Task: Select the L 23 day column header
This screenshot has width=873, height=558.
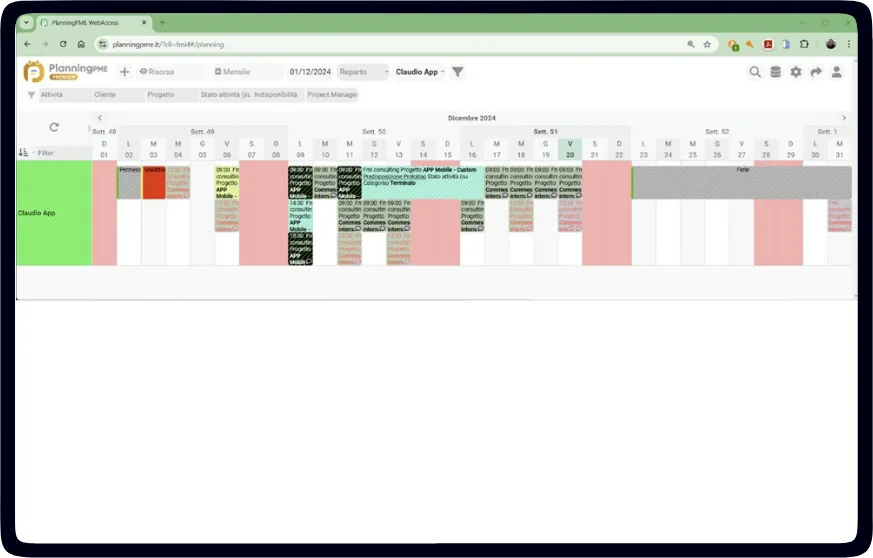Action: pyautogui.click(x=644, y=149)
